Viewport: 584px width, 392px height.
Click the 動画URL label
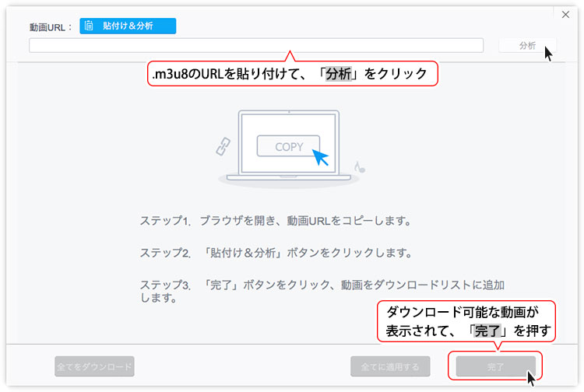[x=51, y=26]
